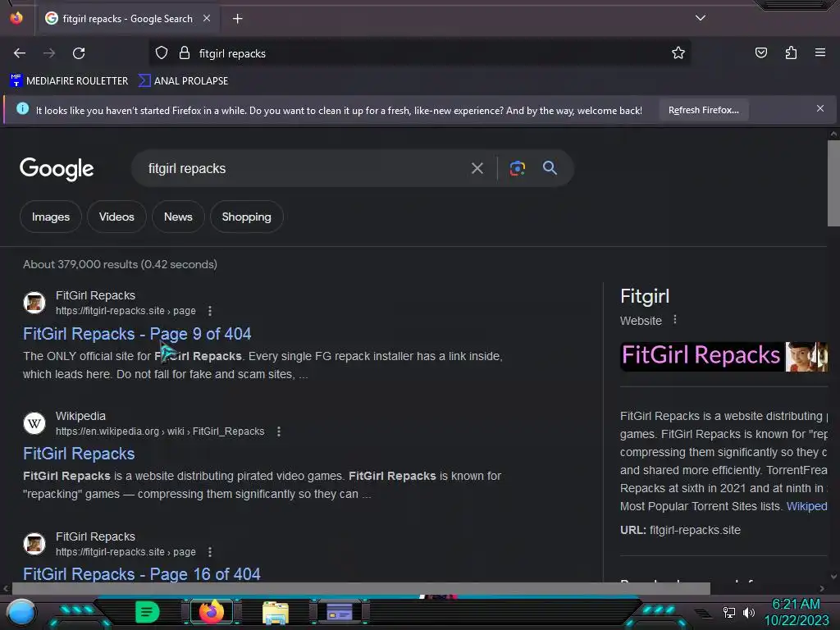840x630 pixels.
Task: List all tabs with the chevron
Action: click(701, 18)
